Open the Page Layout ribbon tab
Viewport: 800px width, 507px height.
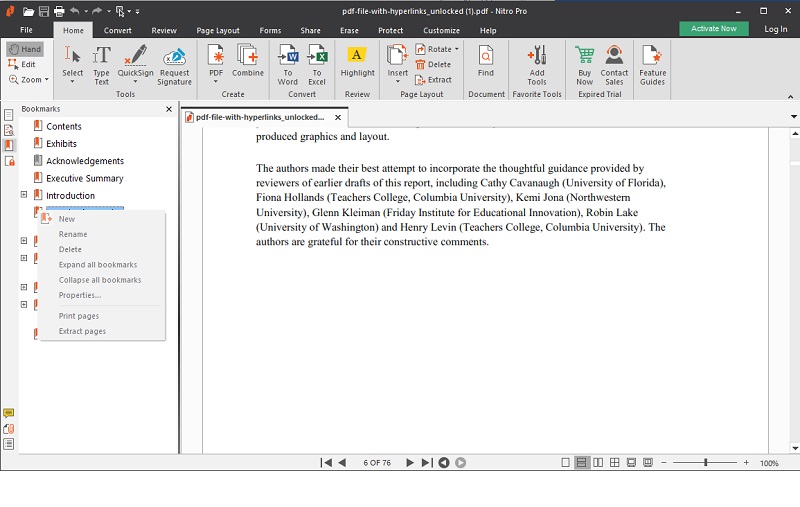tap(218, 31)
